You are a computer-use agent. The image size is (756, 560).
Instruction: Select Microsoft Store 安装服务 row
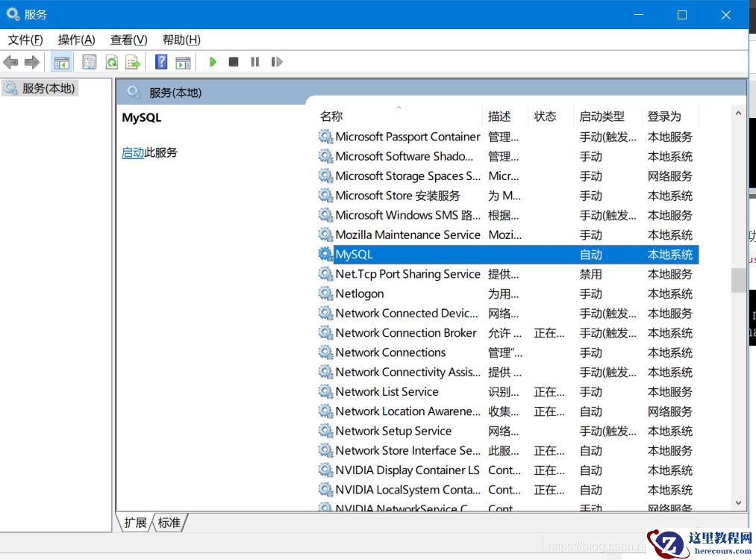[507, 196]
